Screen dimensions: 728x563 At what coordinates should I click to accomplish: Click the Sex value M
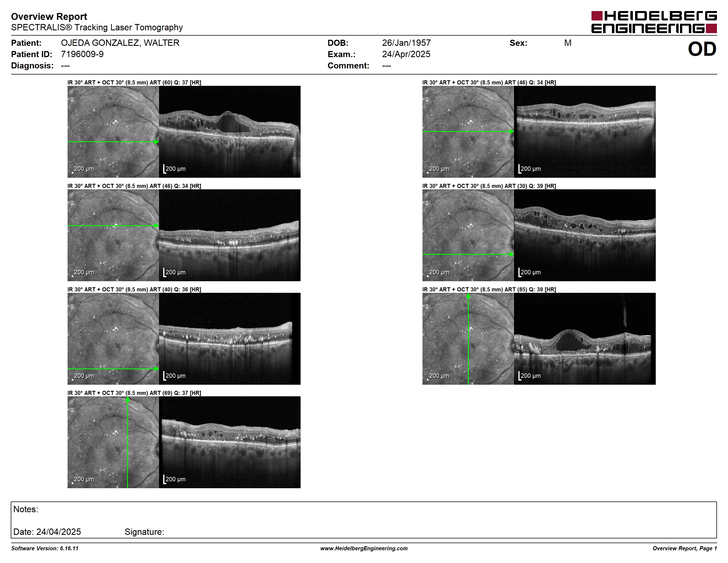click(568, 43)
